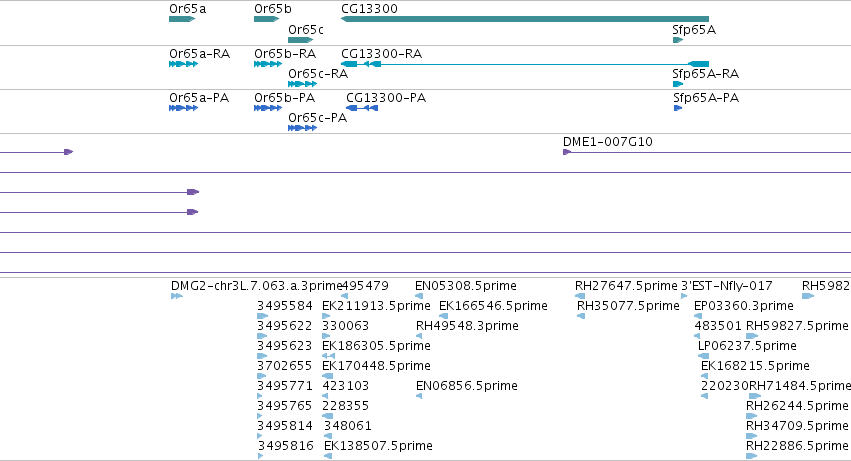Viewport: 851px width, 461px height.
Task: Select the Or65c-RA transcript glyph
Action: coord(302,84)
